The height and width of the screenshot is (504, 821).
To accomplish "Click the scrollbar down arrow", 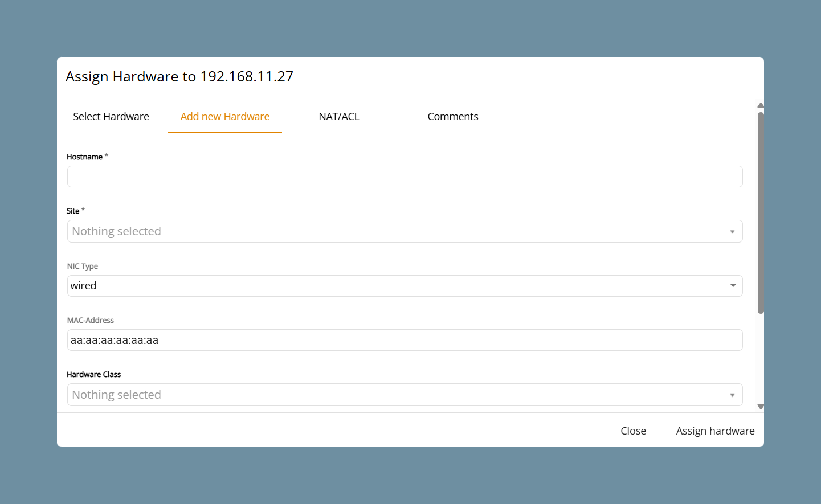I will (761, 407).
